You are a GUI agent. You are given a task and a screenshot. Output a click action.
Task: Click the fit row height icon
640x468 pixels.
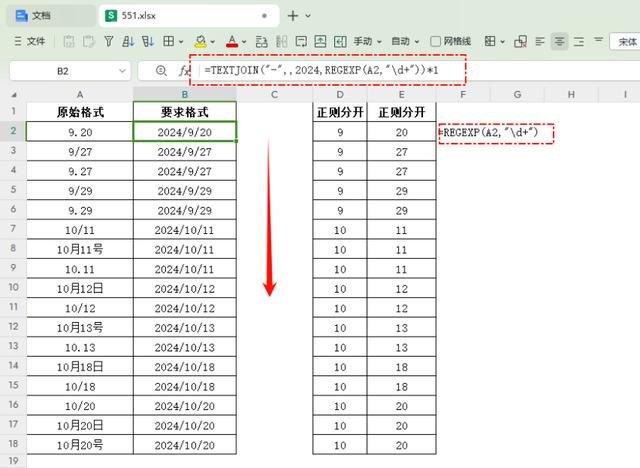coord(320,41)
